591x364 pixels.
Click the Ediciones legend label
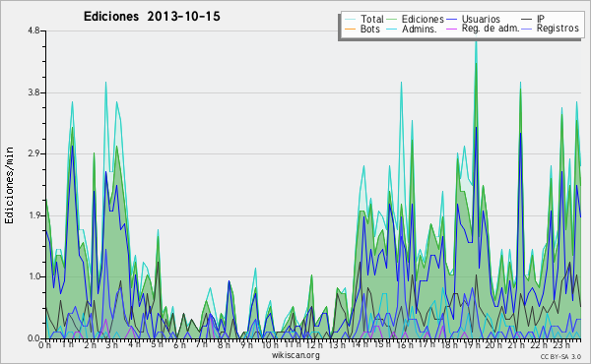point(423,20)
